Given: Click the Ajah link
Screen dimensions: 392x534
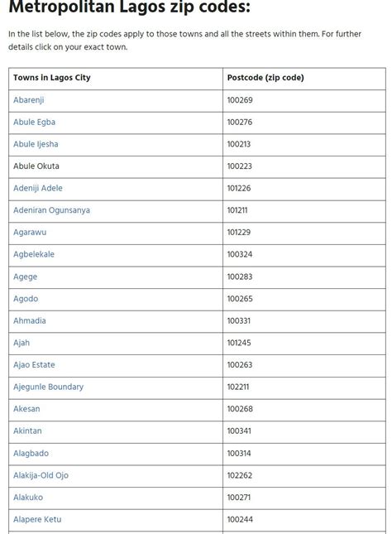Looking at the screenshot, I should pyautogui.click(x=22, y=343).
